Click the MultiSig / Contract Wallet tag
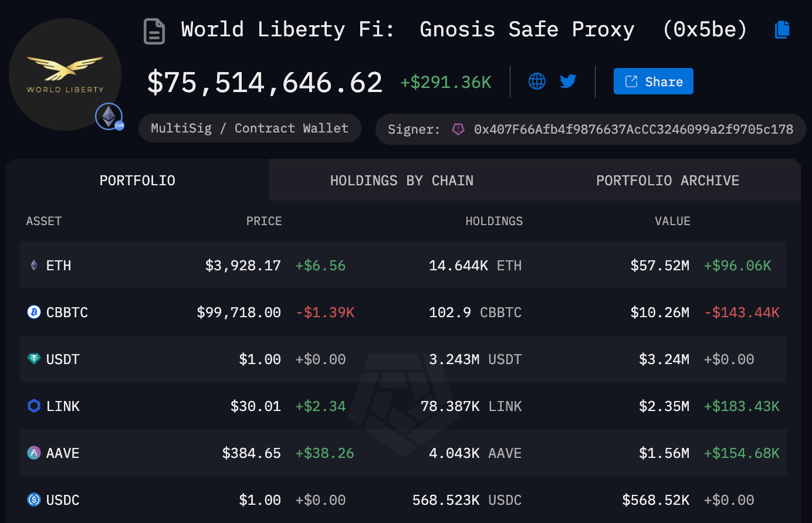Viewport: 812px width, 523px height. tap(250, 128)
